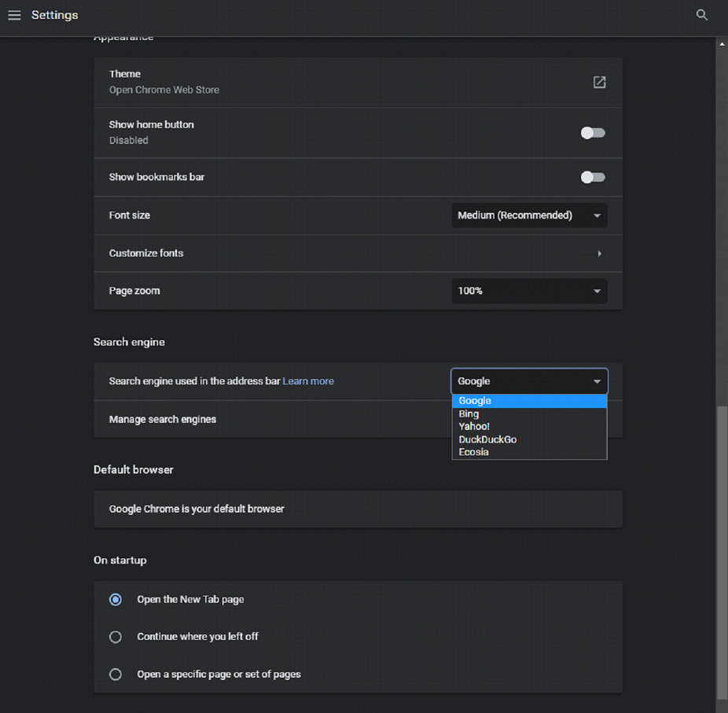
Task: Enable the Show bookmarks bar switch
Action: (593, 178)
